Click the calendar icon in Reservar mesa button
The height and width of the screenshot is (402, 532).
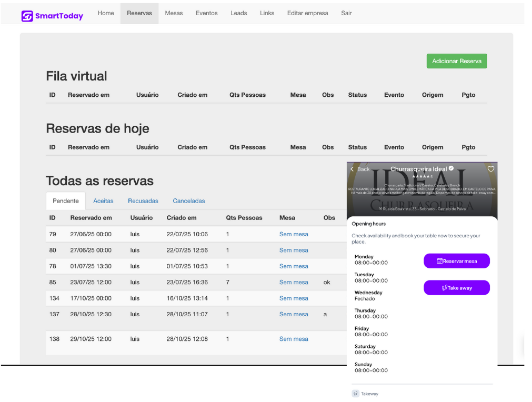439,261
